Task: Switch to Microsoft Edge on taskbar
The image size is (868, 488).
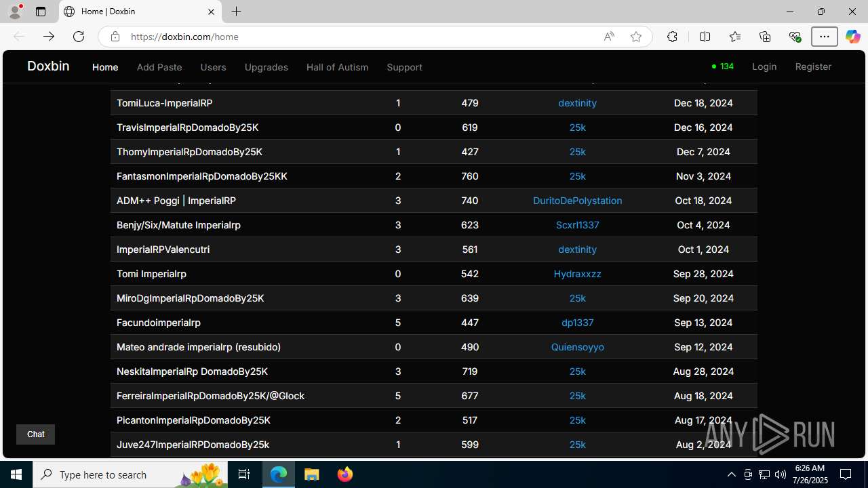Action: coord(279,474)
